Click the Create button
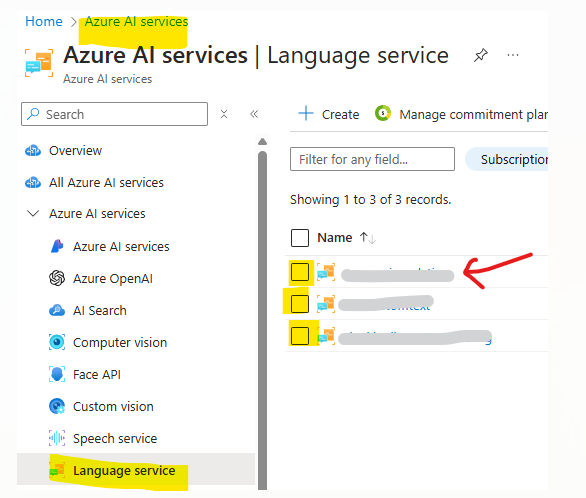The image size is (586, 498). (x=329, y=114)
